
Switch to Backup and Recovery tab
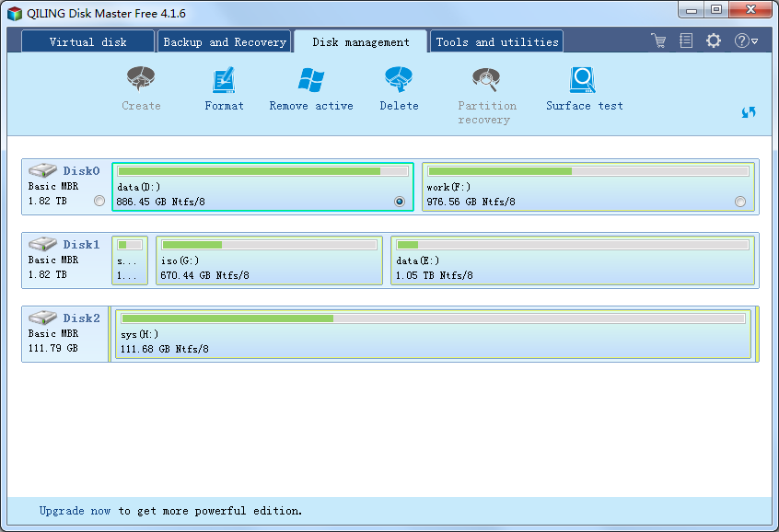pos(225,41)
